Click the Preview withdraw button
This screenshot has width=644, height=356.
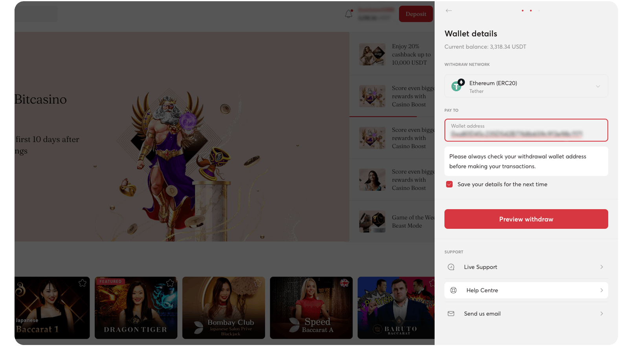pos(526,219)
